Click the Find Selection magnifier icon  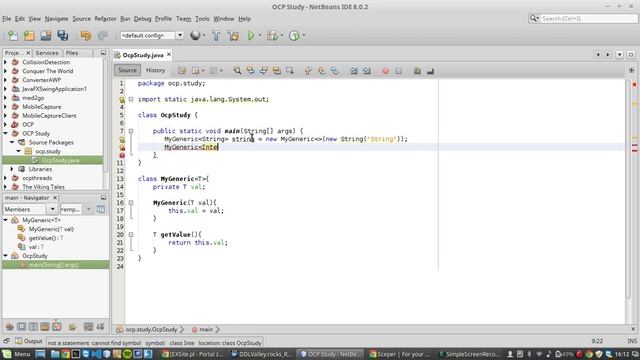coord(237,71)
